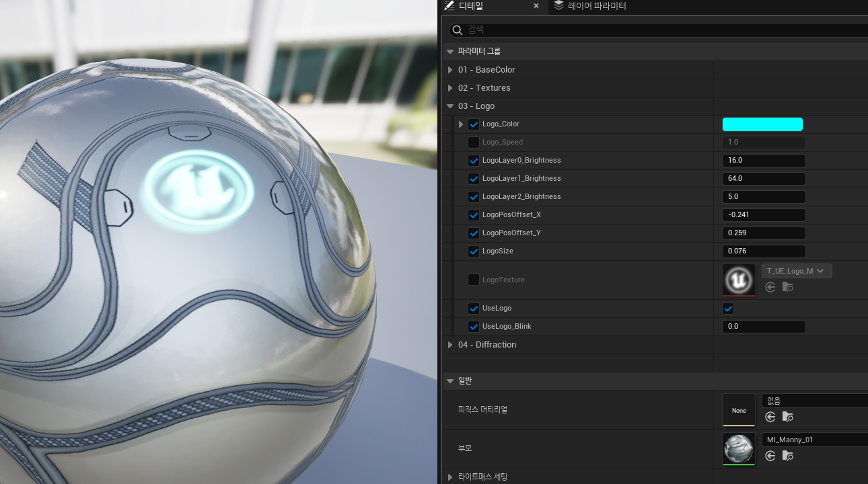The width and height of the screenshot is (868, 484).
Task: Open the T_UE_Logo_M texture dropdown
Action: [x=797, y=271]
